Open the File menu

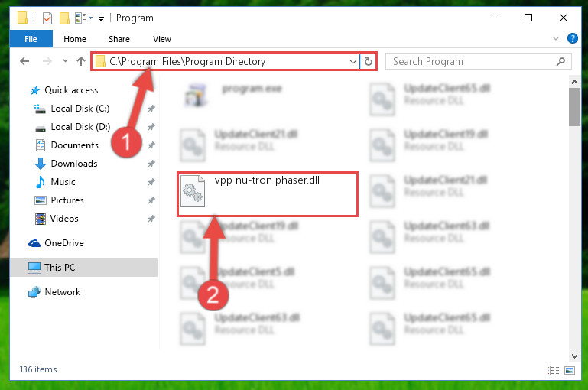tap(31, 39)
